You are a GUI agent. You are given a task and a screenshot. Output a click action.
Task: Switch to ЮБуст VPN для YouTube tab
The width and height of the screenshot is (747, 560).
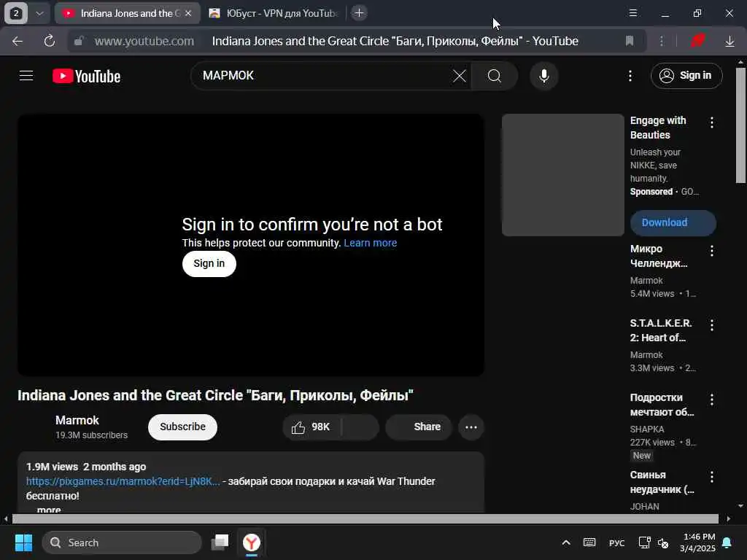274,13
